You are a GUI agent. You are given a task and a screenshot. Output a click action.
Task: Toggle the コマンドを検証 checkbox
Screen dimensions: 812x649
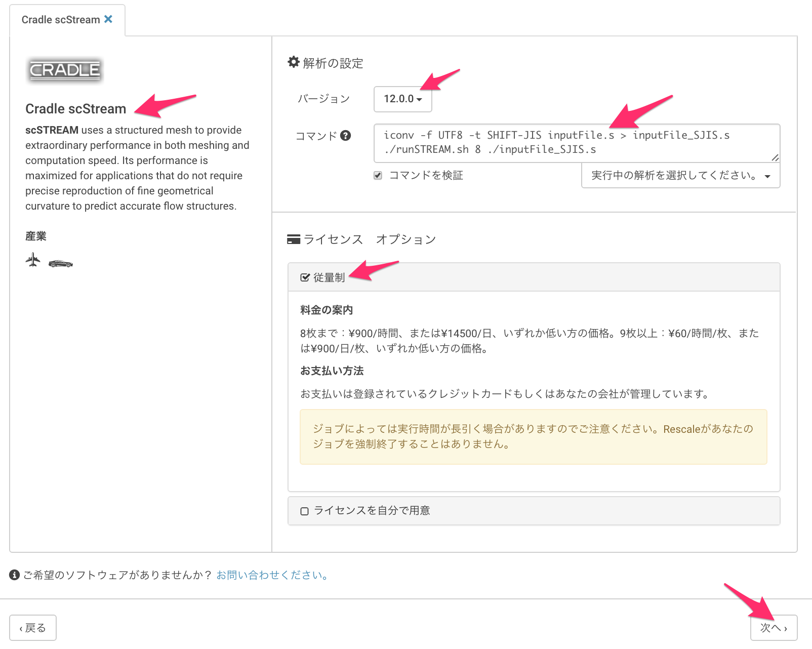[378, 176]
